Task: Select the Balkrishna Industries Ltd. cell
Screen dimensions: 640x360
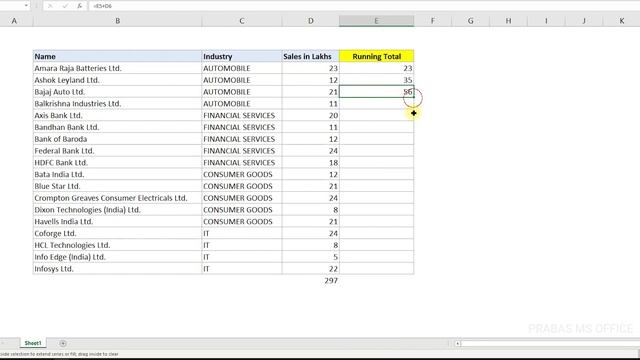Action: [117, 104]
